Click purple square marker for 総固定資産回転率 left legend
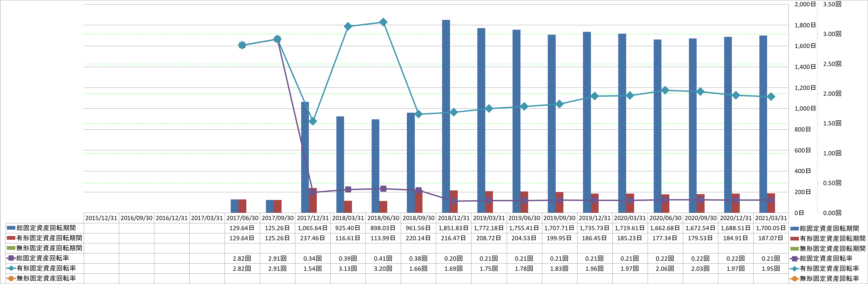 [x=11, y=258]
